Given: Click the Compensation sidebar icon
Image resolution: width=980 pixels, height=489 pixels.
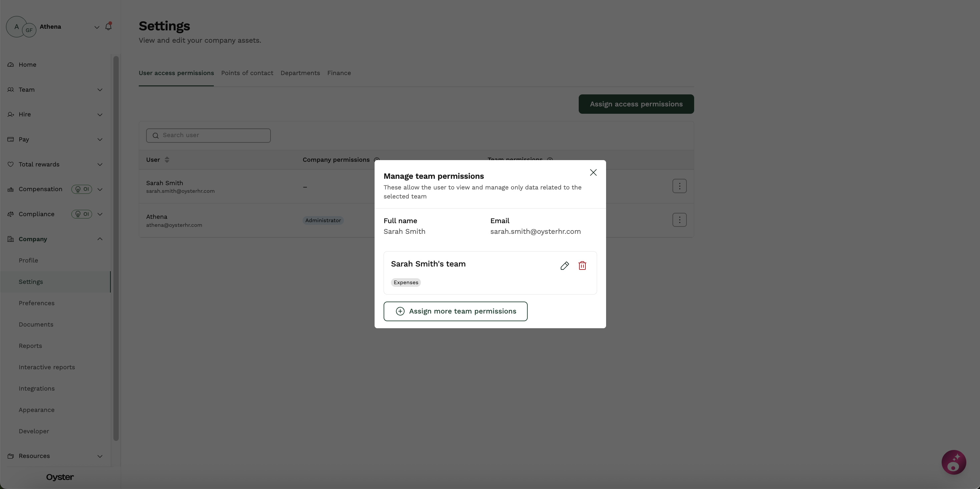Looking at the screenshot, I should point(11,189).
